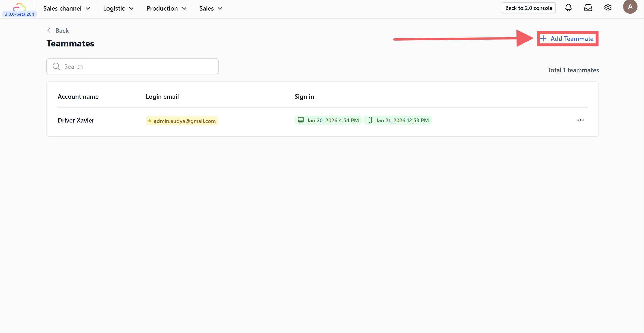This screenshot has width=644, height=333.
Task: Click the desktop sign-in monitor icon
Action: [x=301, y=120]
